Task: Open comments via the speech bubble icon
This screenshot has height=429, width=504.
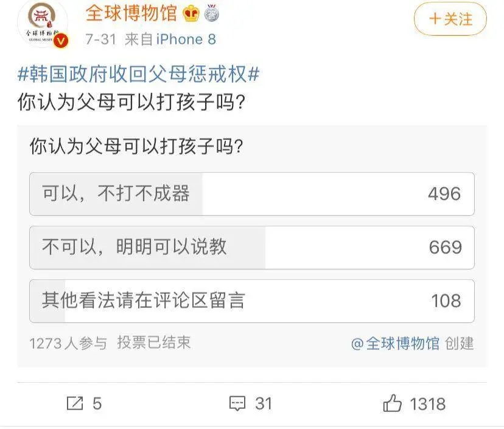Action: (237, 403)
